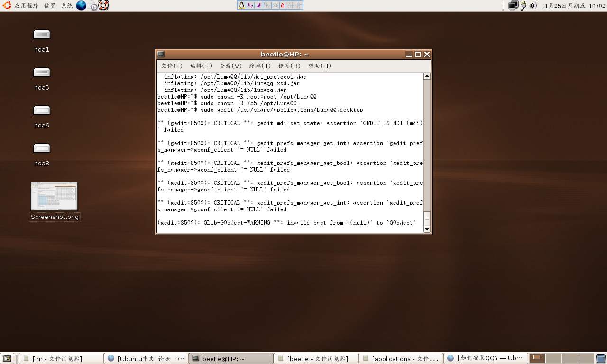607x364 pixels.
Task: Open the Ubuntu 应用程序 menu
Action: [x=26, y=6]
